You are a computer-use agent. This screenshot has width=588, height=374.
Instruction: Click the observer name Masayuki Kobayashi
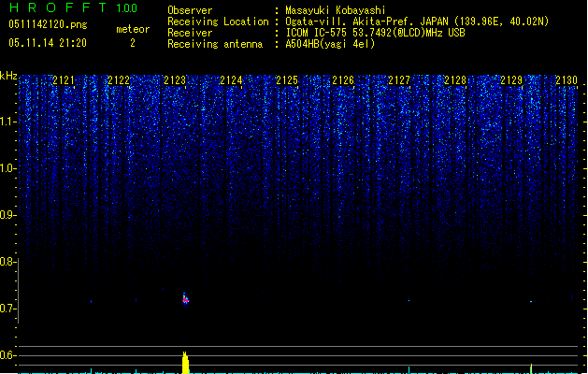336,10
